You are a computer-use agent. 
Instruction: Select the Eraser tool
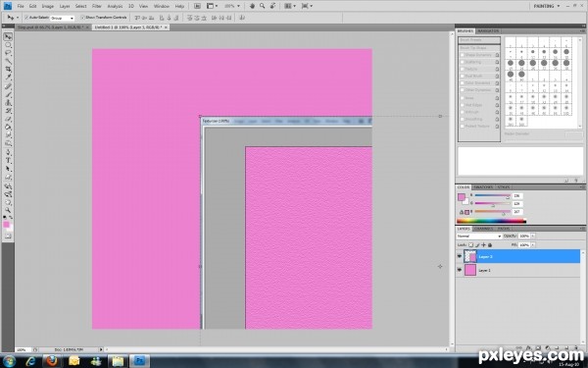pos(8,120)
